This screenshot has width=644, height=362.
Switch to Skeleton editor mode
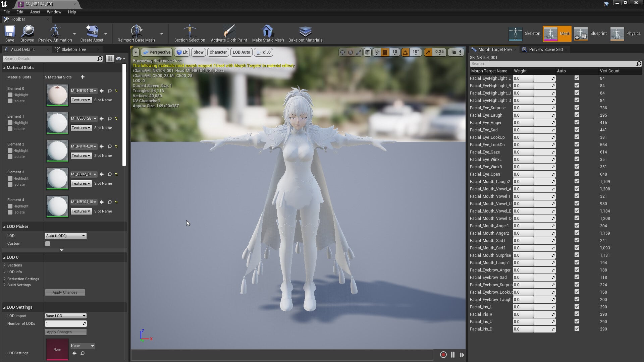[x=524, y=34]
